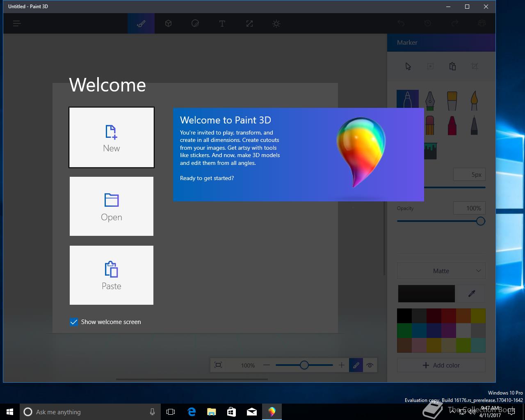Image resolution: width=525 pixels, height=420 pixels.
Task: Uncheck Show welcome screen
Action: 74,322
